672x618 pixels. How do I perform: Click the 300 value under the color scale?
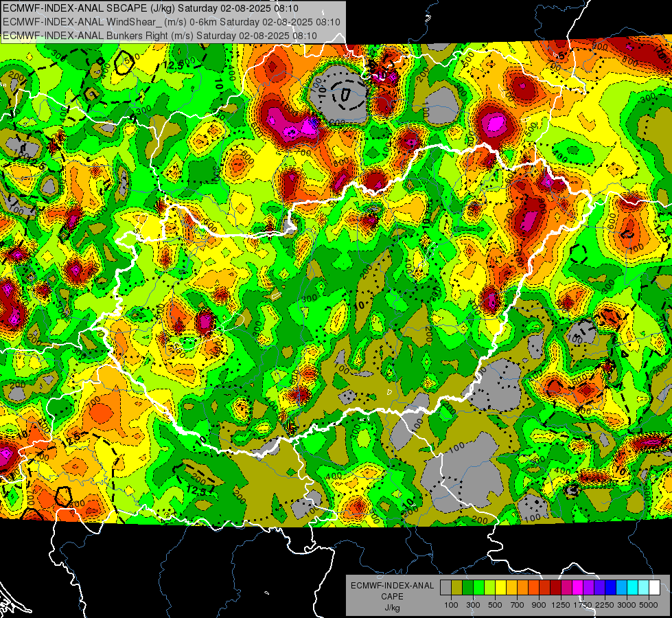point(473,605)
